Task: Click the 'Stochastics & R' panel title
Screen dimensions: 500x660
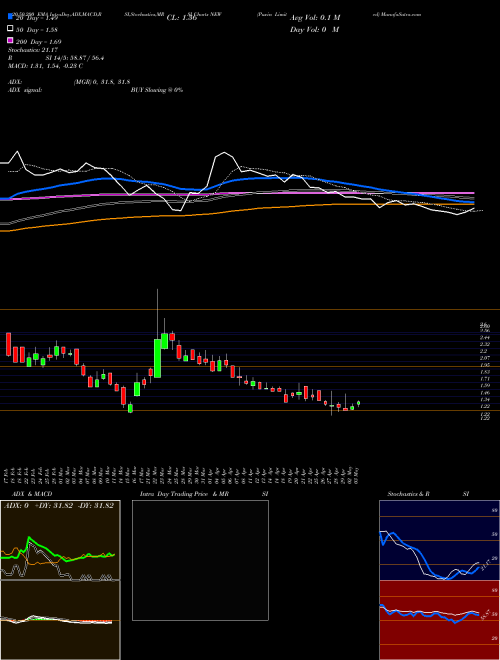Action: point(409,494)
